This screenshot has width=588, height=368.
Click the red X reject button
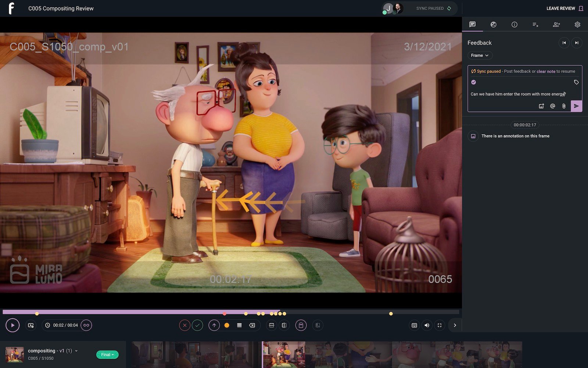pyautogui.click(x=185, y=325)
